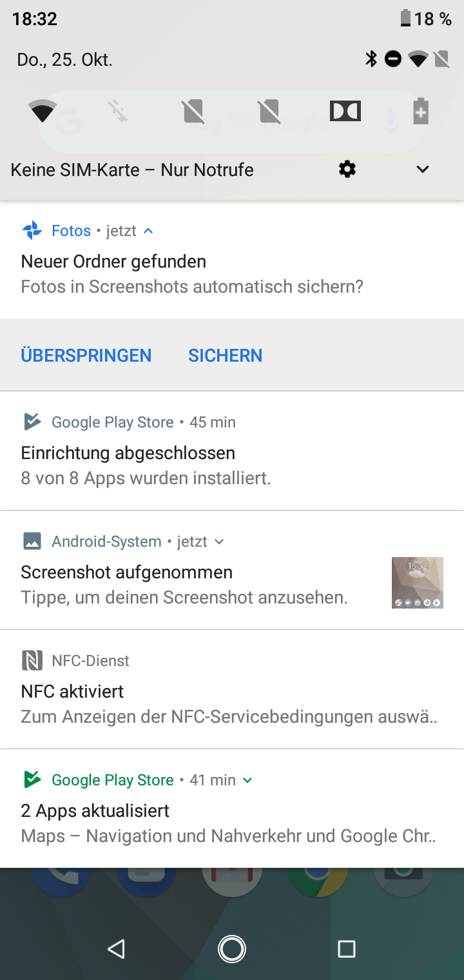Tap the Dolby audio icon
The image size is (464, 980).
(x=345, y=112)
